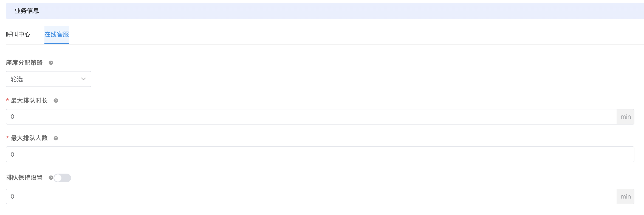Click the 最大排队人数 label text

tap(29, 138)
